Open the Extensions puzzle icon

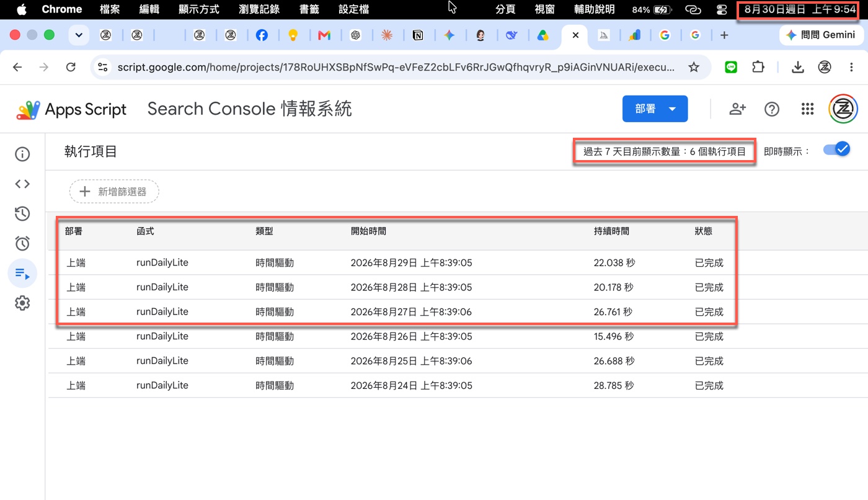[758, 67]
